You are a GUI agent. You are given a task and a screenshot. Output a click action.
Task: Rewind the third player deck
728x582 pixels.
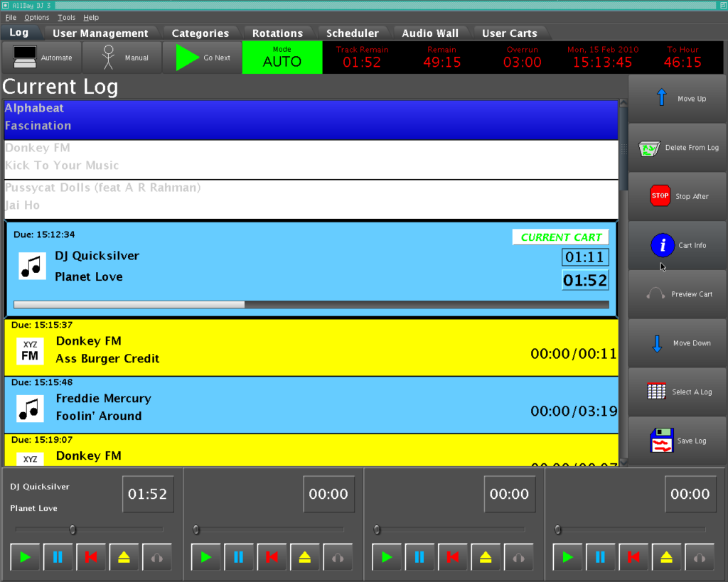tap(453, 556)
